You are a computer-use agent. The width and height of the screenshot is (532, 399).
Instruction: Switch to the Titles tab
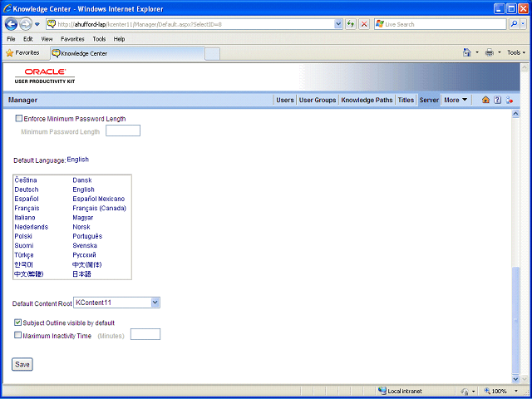406,100
